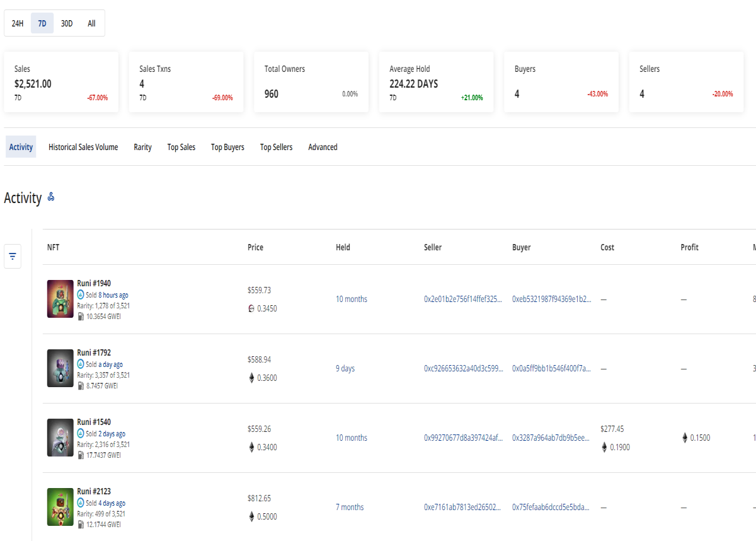Image resolution: width=756 pixels, height=541 pixels.
Task: Click the marketplace icon next to Runi #1940 sale
Action: (81, 295)
